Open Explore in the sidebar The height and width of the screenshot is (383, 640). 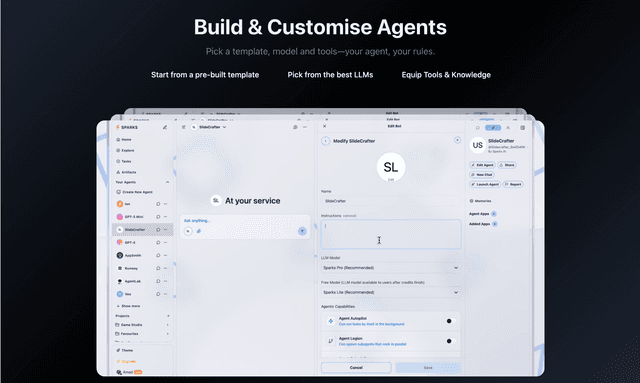click(125, 150)
